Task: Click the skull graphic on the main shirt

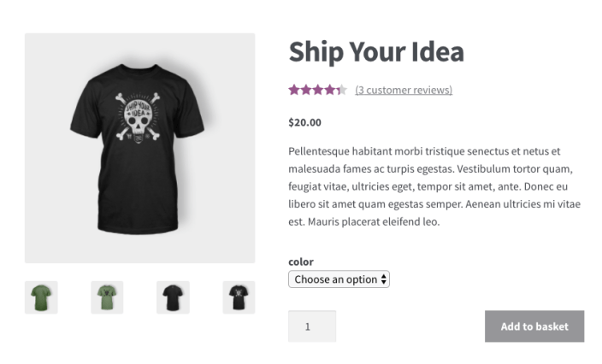Action: pos(139,118)
